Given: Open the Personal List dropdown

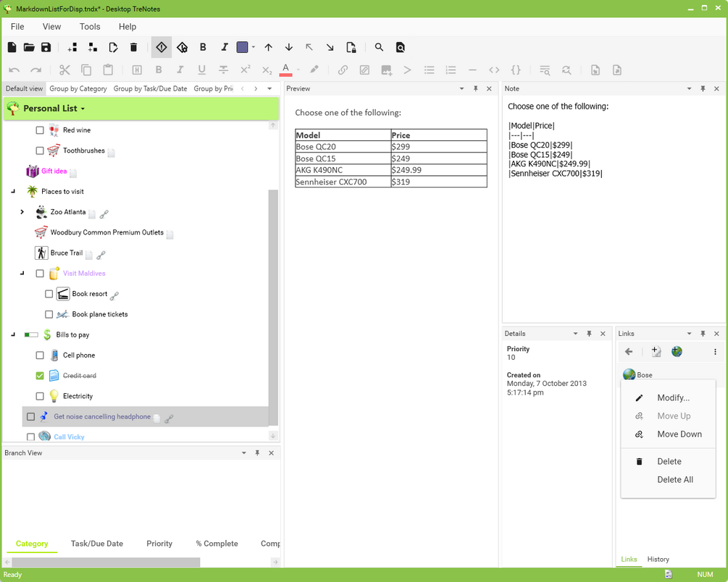Looking at the screenshot, I should point(83,109).
